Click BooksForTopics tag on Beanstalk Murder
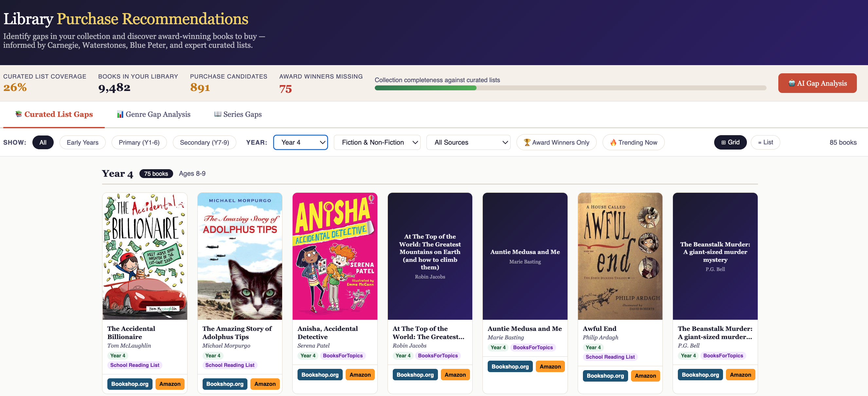 pos(723,355)
